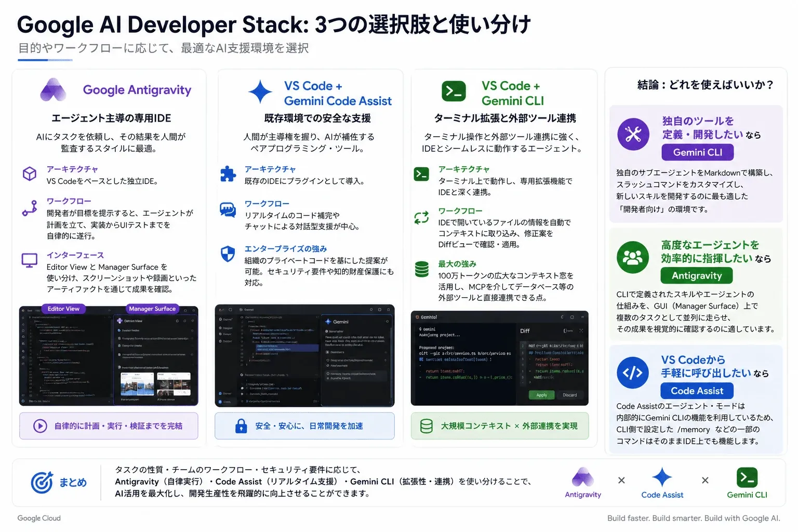
Task: Click the blue code brackets circle icon
Action: click(x=633, y=373)
